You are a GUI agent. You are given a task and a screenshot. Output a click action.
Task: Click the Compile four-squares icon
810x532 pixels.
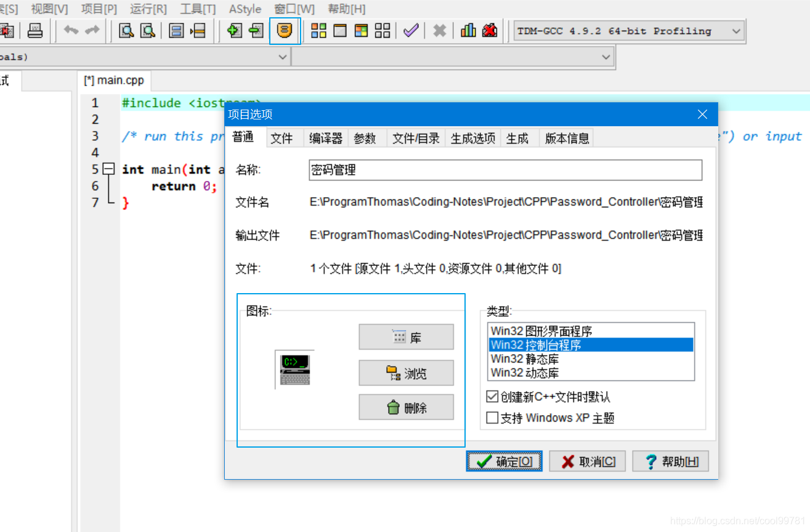[319, 31]
